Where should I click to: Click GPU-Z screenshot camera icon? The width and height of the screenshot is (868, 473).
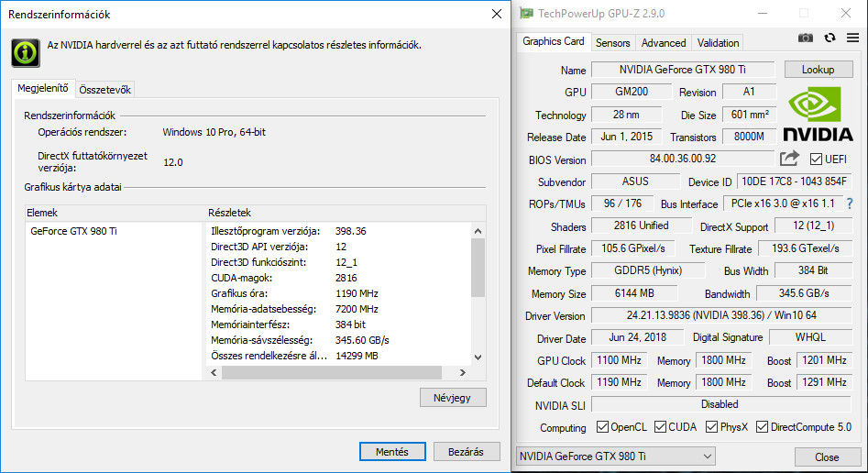[x=806, y=38]
